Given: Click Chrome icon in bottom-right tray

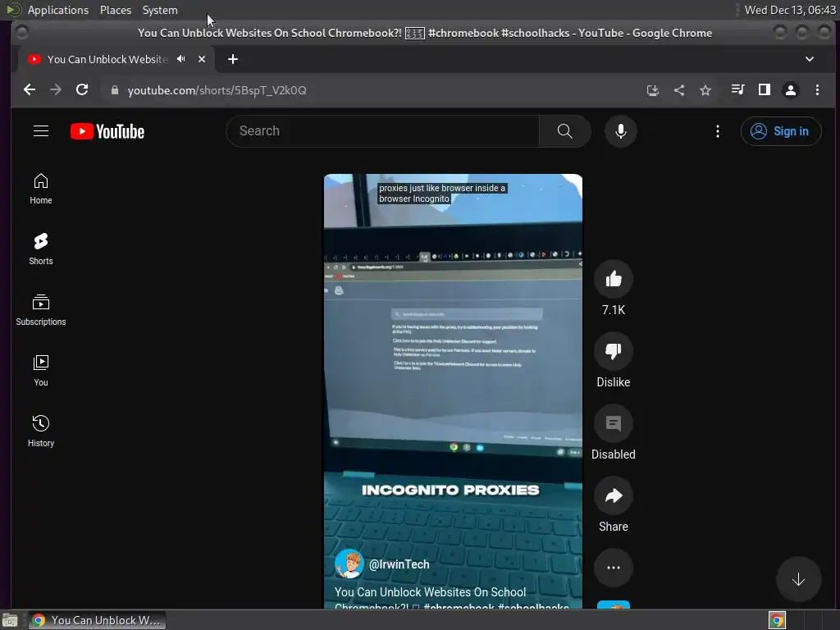Looking at the screenshot, I should (777, 620).
